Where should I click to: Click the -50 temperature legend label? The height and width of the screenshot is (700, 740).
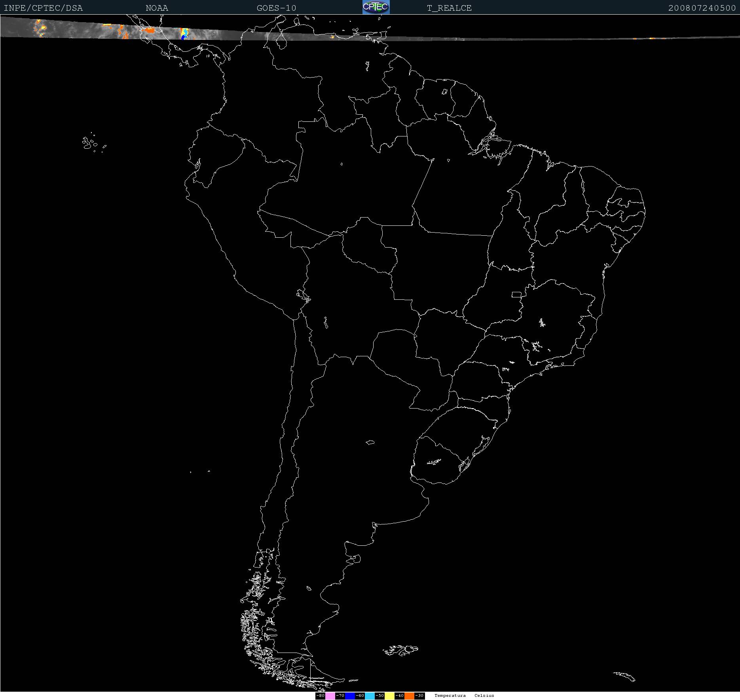pyautogui.click(x=379, y=696)
